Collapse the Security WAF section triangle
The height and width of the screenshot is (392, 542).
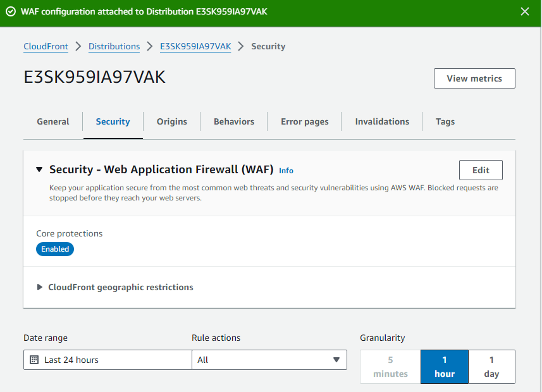coord(39,169)
